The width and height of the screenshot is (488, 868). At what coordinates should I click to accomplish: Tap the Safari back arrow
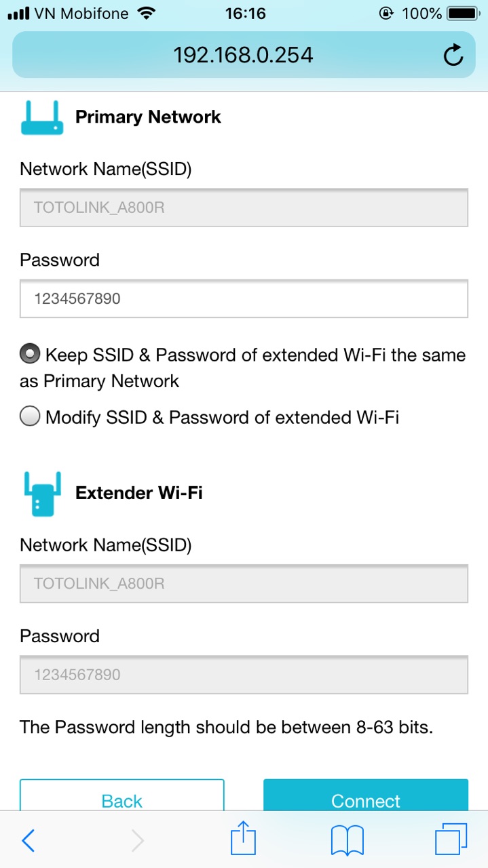coord(28,841)
